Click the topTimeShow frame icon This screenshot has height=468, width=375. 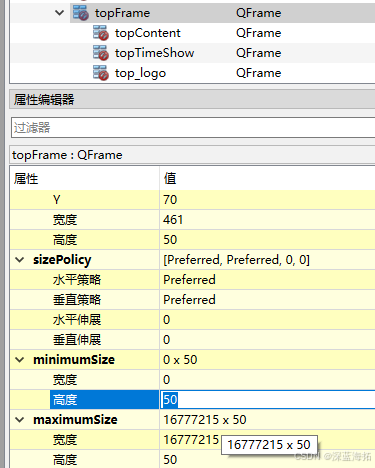point(101,53)
